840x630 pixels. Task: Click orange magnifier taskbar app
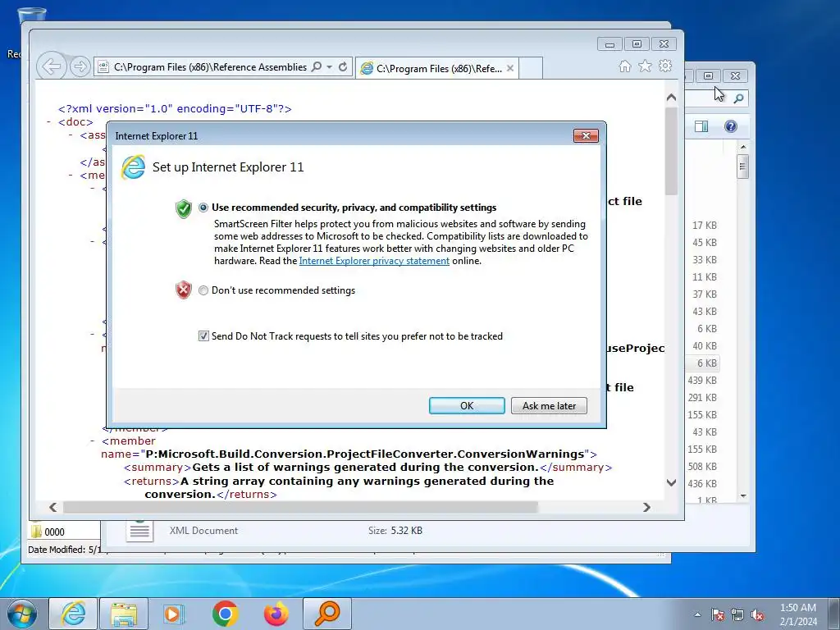327,614
